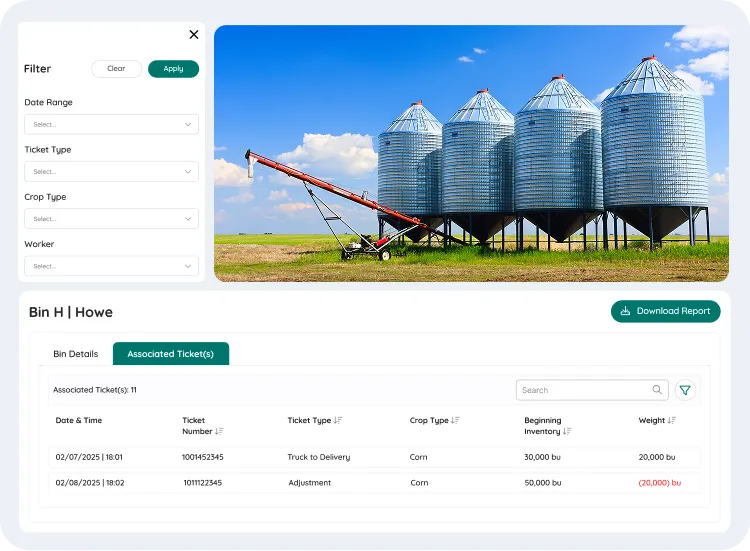This screenshot has height=551, width=750.
Task: Apply the selected filters
Action: 173,68
